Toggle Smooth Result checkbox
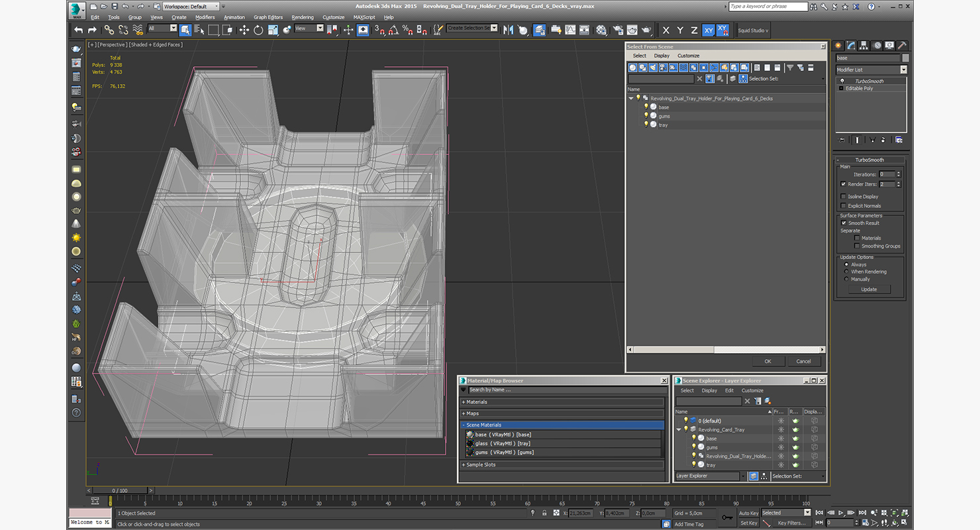 point(844,223)
